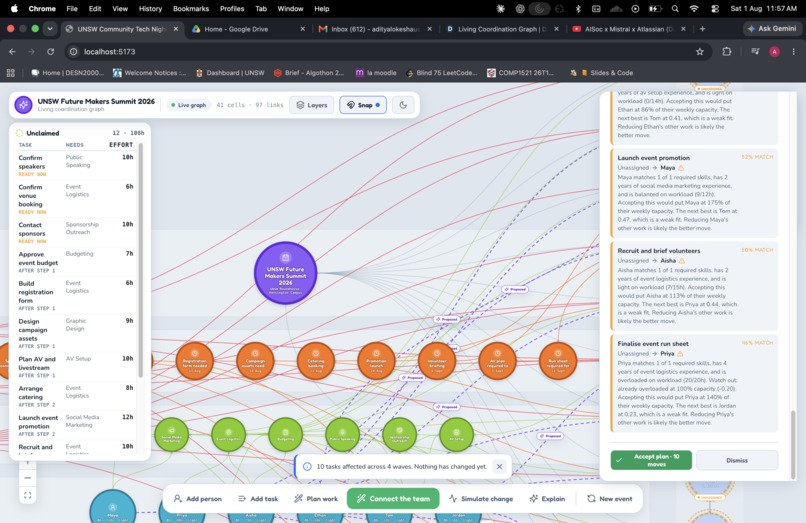Screen dimensions: 806x523
Task: Open the Dashboard | UNSW bookmark
Action: tap(230, 73)
